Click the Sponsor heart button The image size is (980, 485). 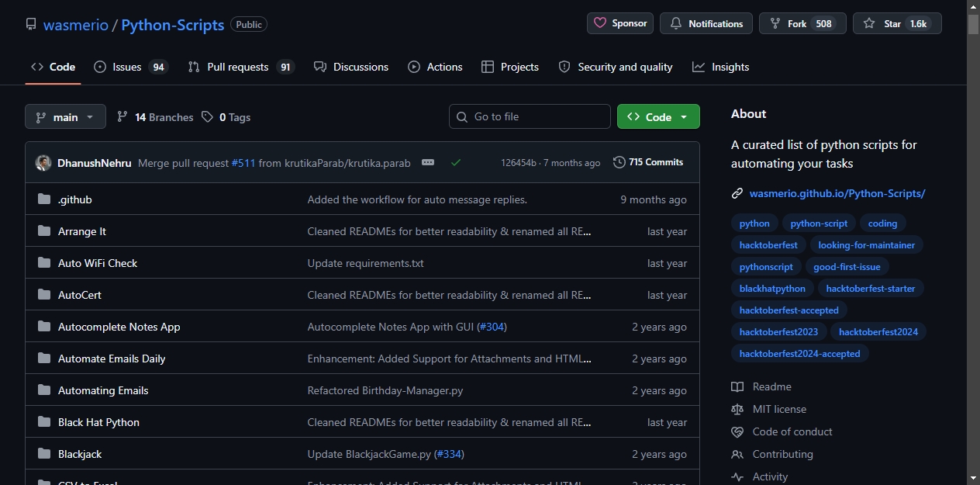point(620,23)
